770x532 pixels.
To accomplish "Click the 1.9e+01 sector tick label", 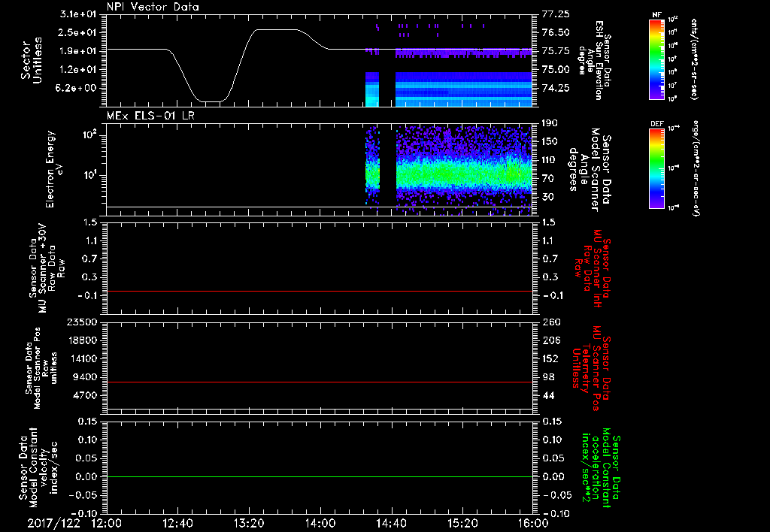I will tap(78, 51).
